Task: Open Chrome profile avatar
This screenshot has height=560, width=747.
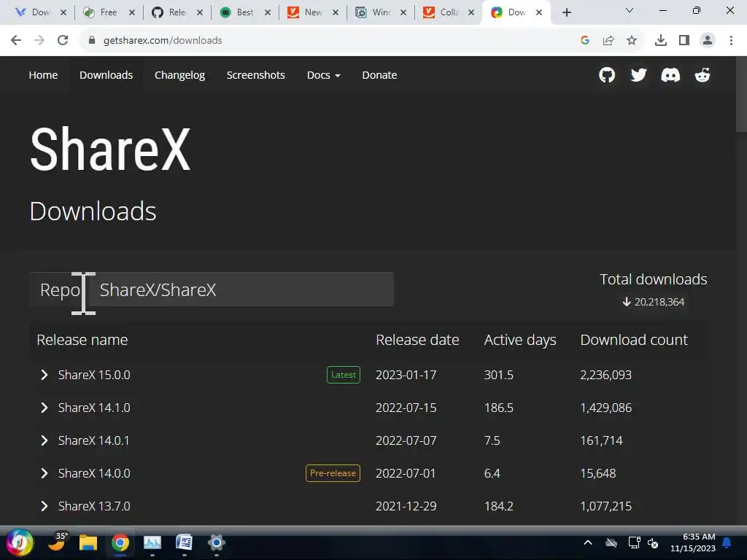Action: pyautogui.click(x=708, y=40)
